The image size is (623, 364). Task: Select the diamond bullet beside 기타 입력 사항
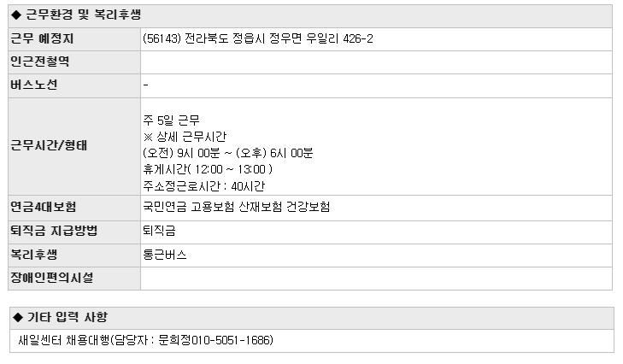pyautogui.click(x=18, y=318)
